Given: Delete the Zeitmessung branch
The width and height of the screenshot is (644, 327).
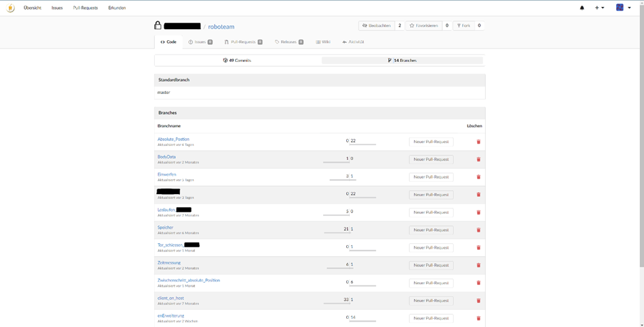Looking at the screenshot, I should pyautogui.click(x=478, y=266).
